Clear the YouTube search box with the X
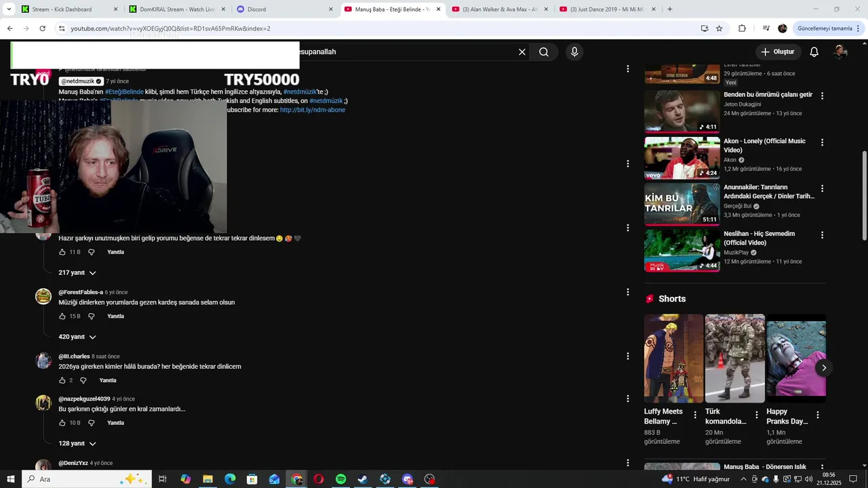The width and height of the screenshot is (868, 488). [x=522, y=52]
